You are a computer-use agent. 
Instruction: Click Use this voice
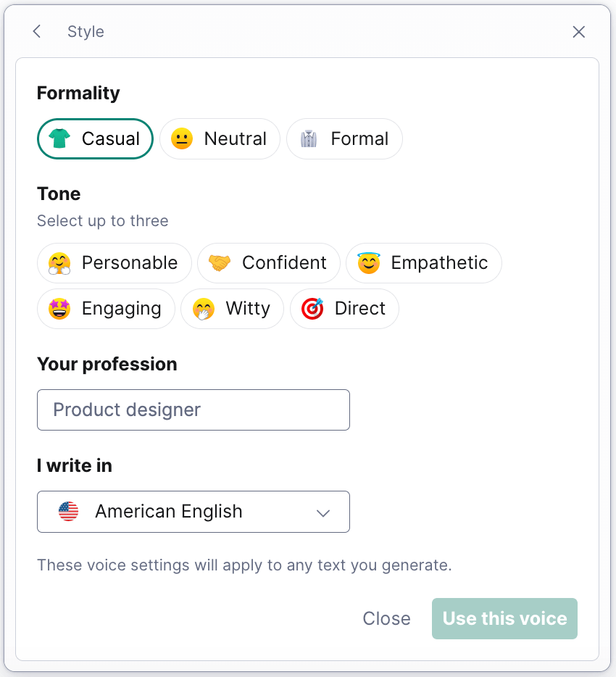point(504,618)
